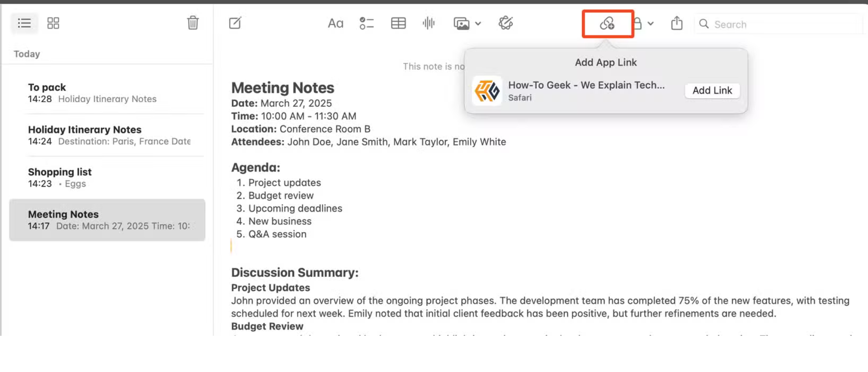Expand media menu dropdown arrow
The height and width of the screenshot is (372, 868).
point(478,24)
